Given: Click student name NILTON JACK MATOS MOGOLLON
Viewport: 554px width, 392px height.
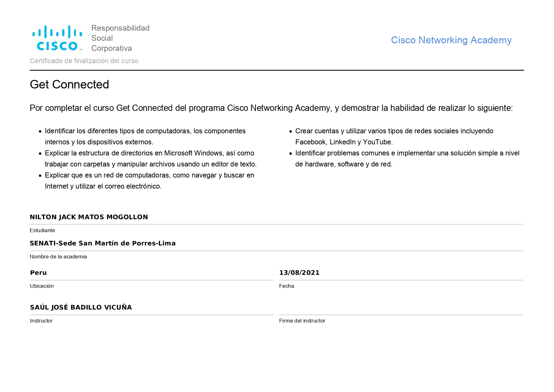Looking at the screenshot, I should coord(89,217).
